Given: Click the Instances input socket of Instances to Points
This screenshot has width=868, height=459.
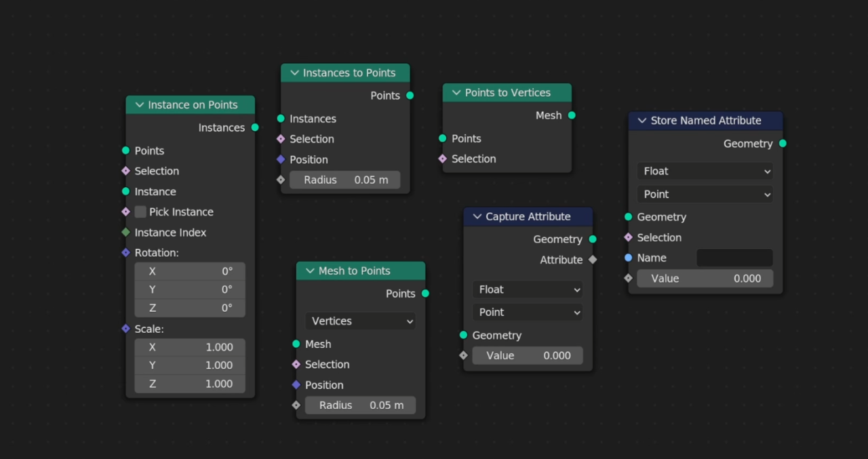Looking at the screenshot, I should pos(281,119).
